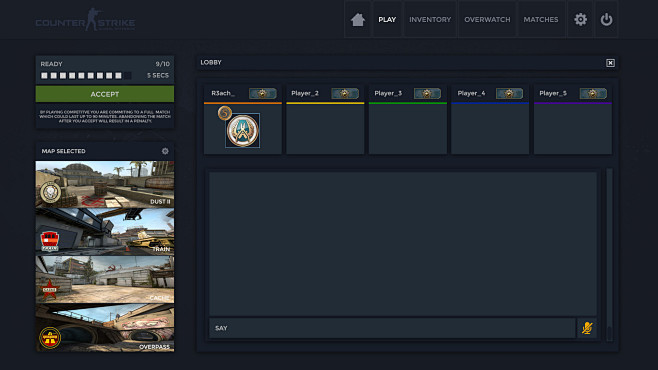Select the Cache map thumbnail

105,279
